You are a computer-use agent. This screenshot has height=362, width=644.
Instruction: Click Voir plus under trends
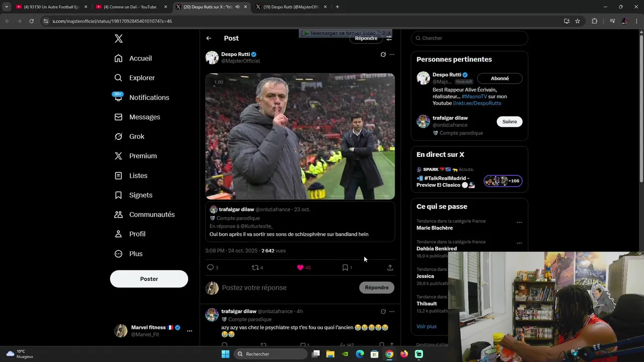[x=427, y=327]
